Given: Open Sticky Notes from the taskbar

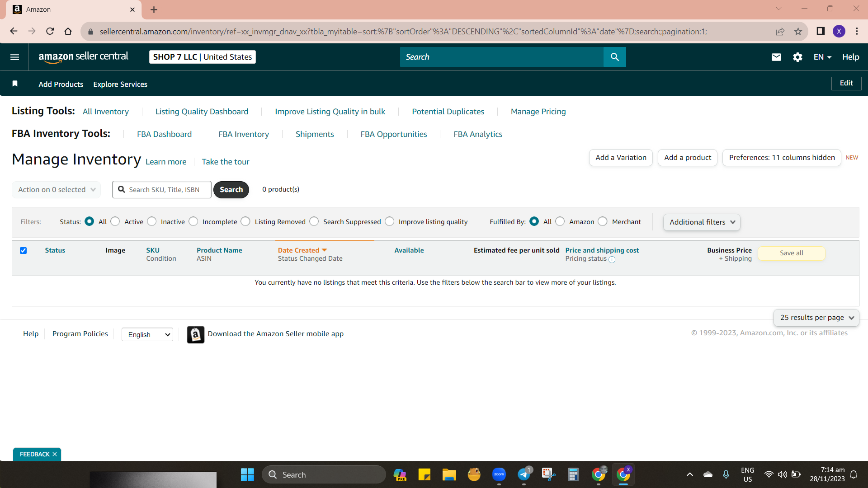Looking at the screenshot, I should pyautogui.click(x=424, y=474).
